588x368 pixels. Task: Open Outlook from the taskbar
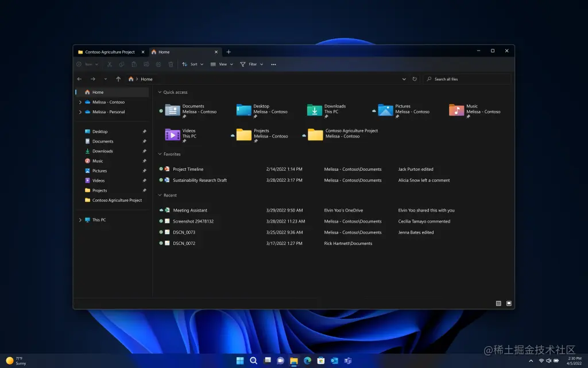tap(335, 361)
